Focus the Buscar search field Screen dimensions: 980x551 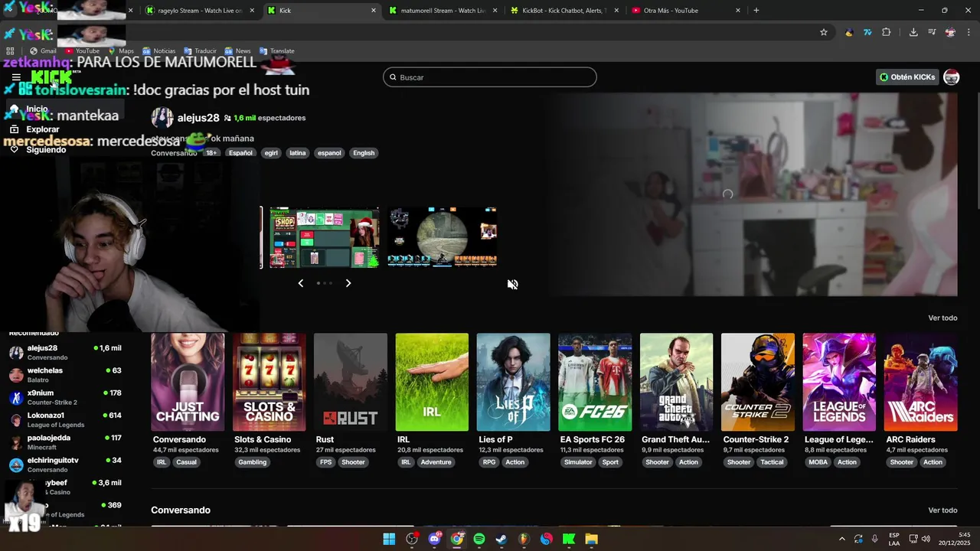coord(490,77)
